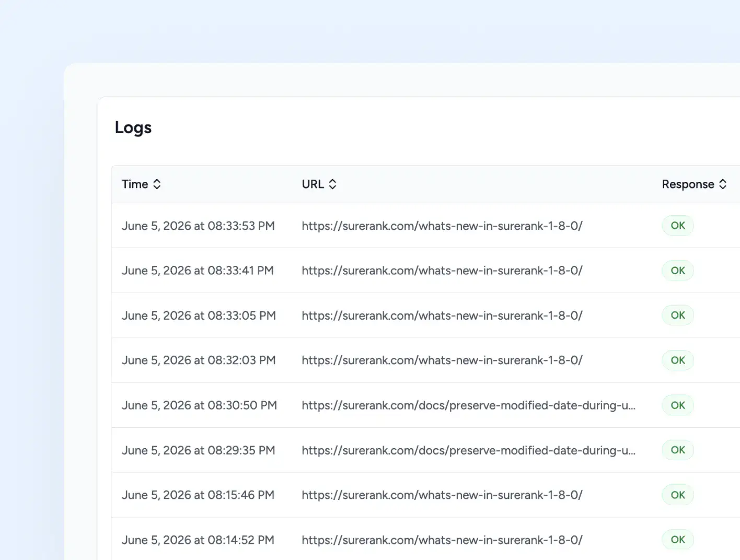Click the URL in the 08:33:53 PM row
The height and width of the screenshot is (560, 740).
(442, 226)
